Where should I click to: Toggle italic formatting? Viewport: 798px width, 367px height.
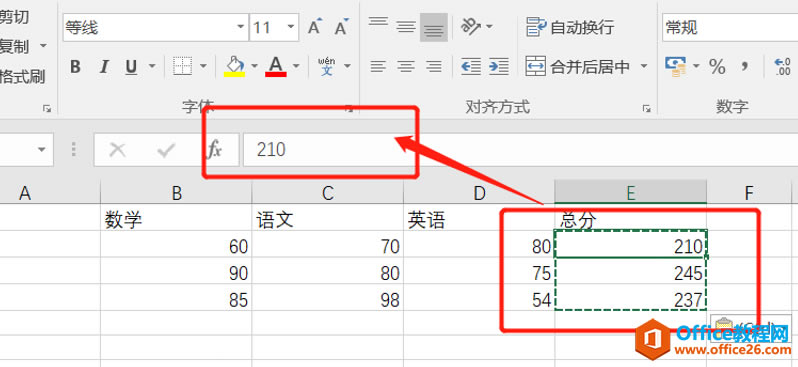coord(104,66)
